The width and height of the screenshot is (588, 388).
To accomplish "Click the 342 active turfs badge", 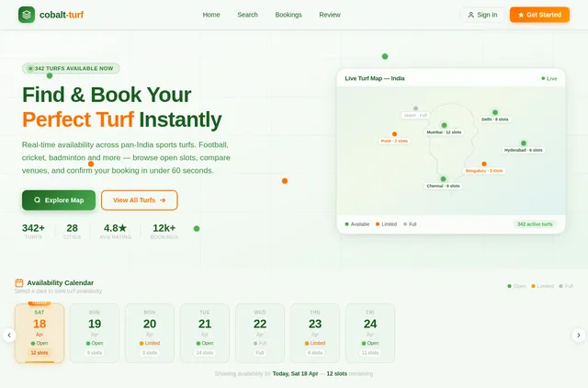I will click(535, 224).
